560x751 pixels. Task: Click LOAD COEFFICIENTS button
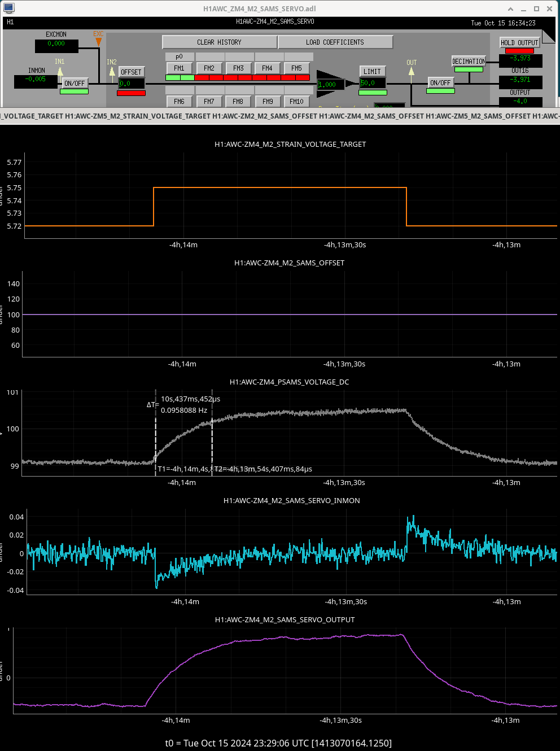pyautogui.click(x=335, y=42)
